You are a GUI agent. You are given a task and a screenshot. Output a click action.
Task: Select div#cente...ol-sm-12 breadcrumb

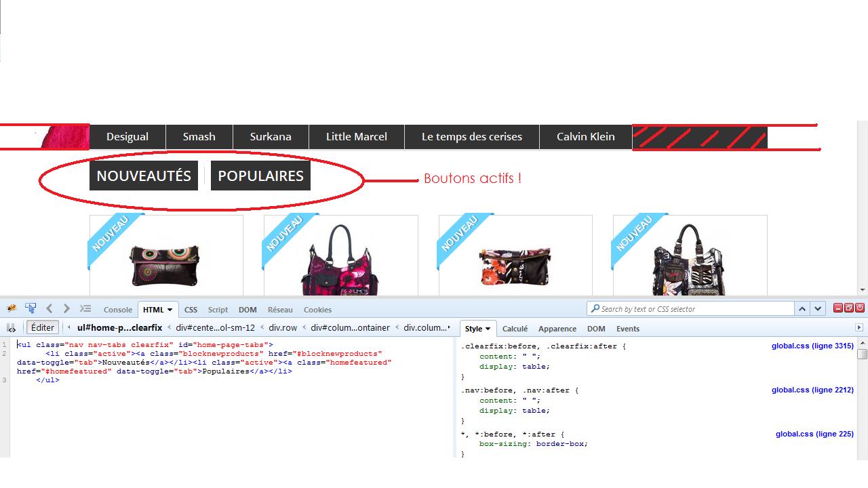(215, 327)
